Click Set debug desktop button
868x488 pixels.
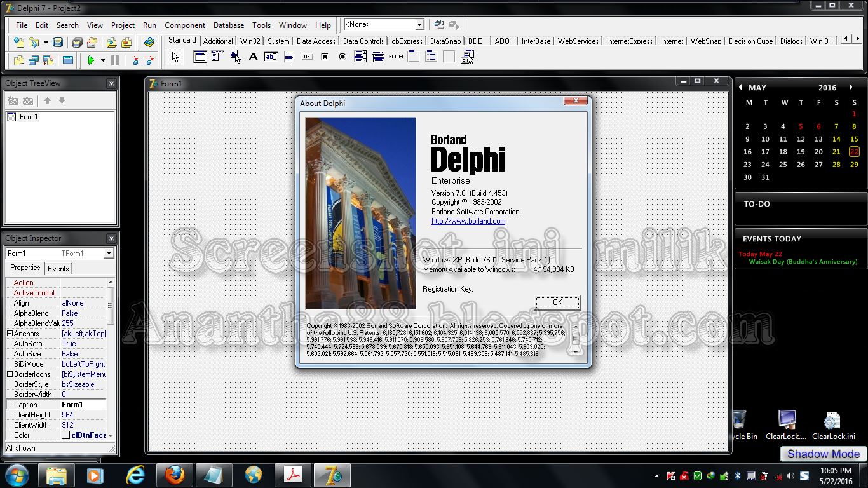point(454,25)
